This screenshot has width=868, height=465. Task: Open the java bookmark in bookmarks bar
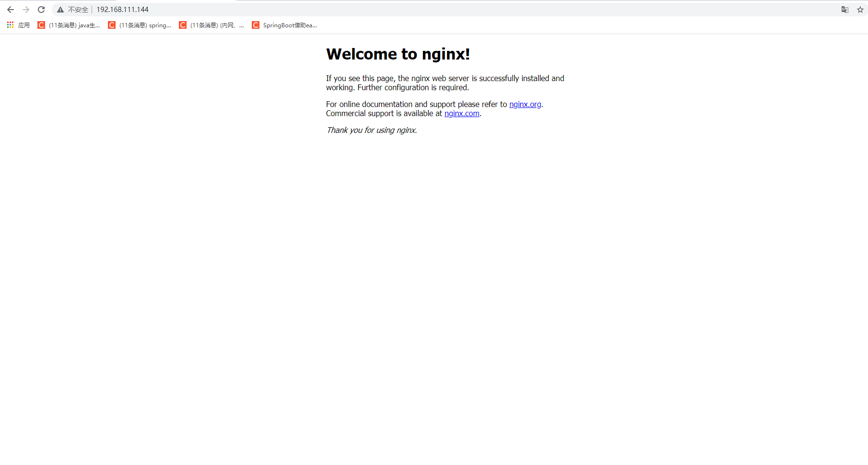69,25
